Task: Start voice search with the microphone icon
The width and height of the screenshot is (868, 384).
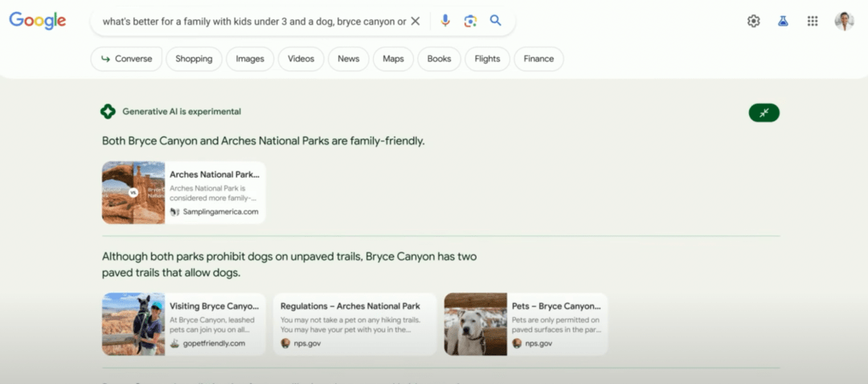Action: coord(445,21)
